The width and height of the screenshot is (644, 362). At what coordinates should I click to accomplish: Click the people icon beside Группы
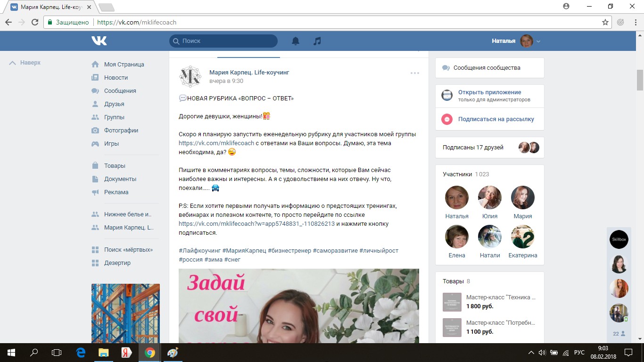[95, 117]
